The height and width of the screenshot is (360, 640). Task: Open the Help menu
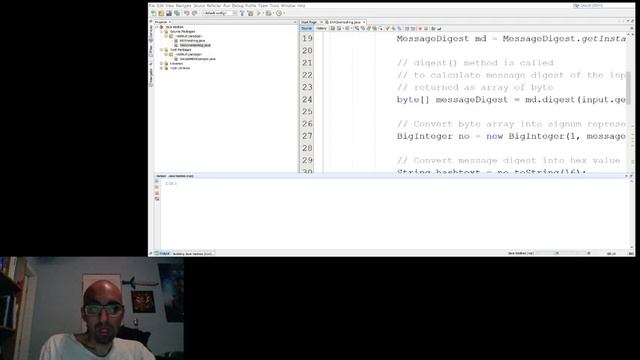click(302, 6)
